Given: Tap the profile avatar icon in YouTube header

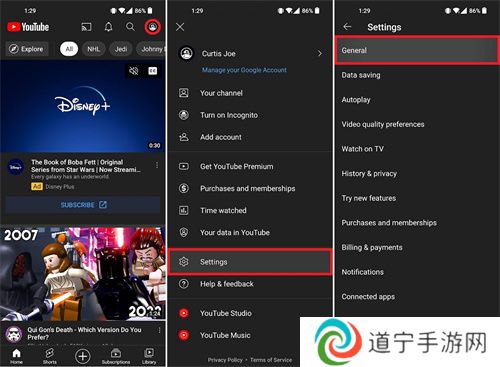Looking at the screenshot, I should 153,27.
